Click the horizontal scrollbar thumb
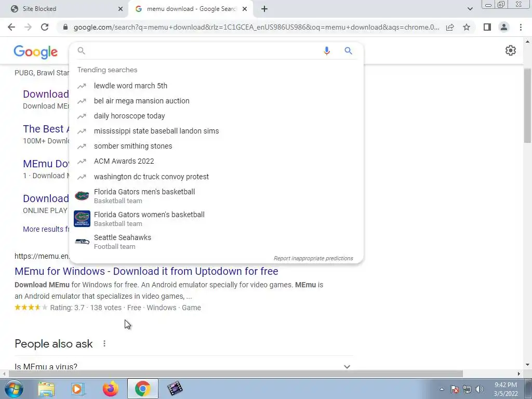Viewport: 532px width, 399px height. point(236,374)
